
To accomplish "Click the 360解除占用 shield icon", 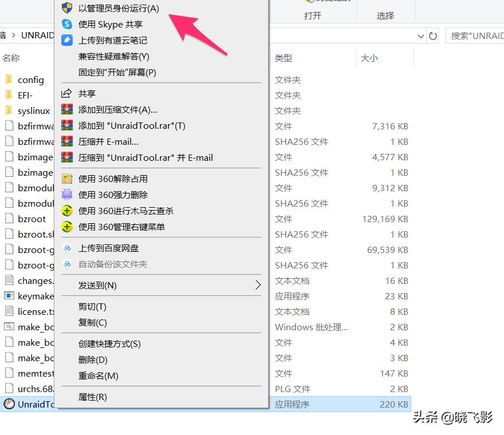I will (66, 178).
